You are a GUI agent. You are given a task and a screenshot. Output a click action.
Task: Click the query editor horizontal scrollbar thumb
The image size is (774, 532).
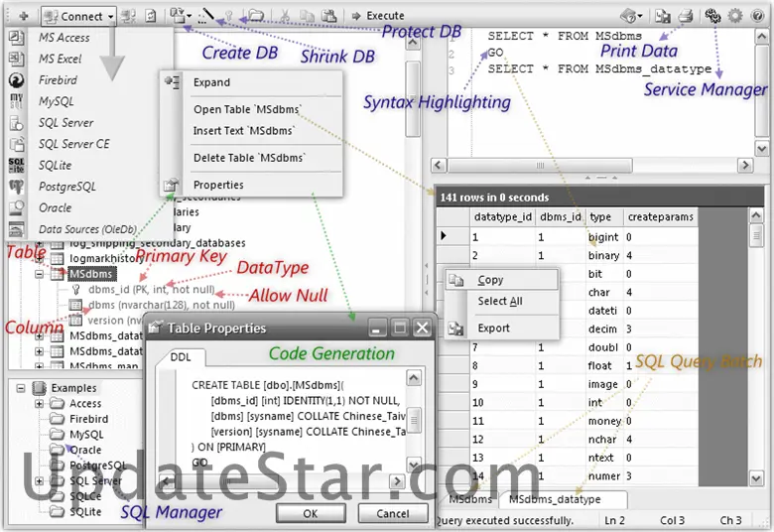click(x=540, y=165)
